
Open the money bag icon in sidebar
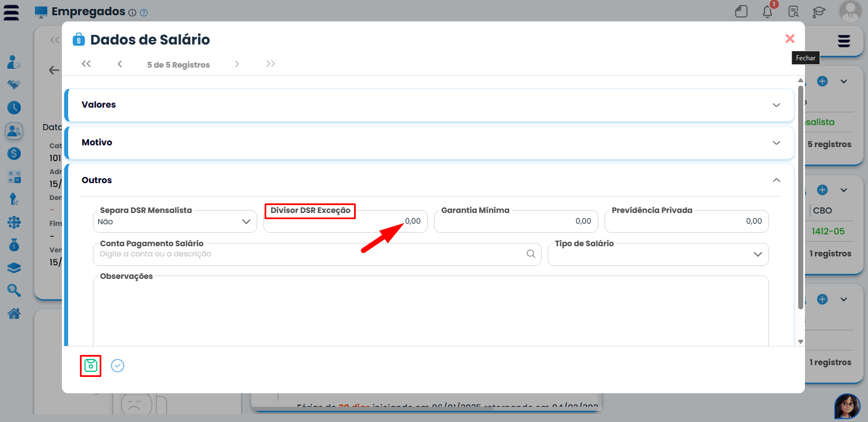coord(14,245)
